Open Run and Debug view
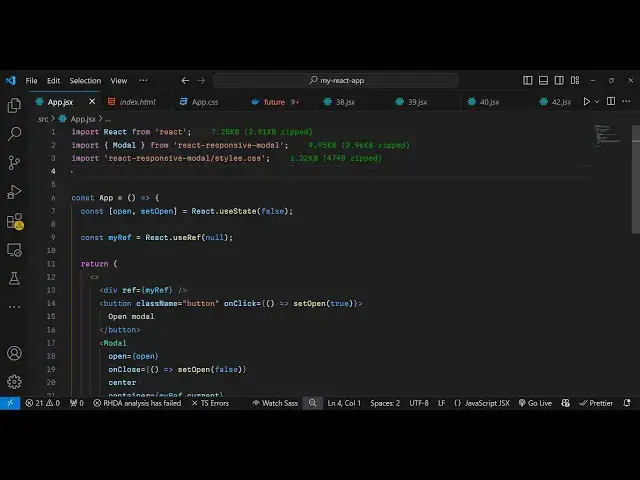 point(14,192)
